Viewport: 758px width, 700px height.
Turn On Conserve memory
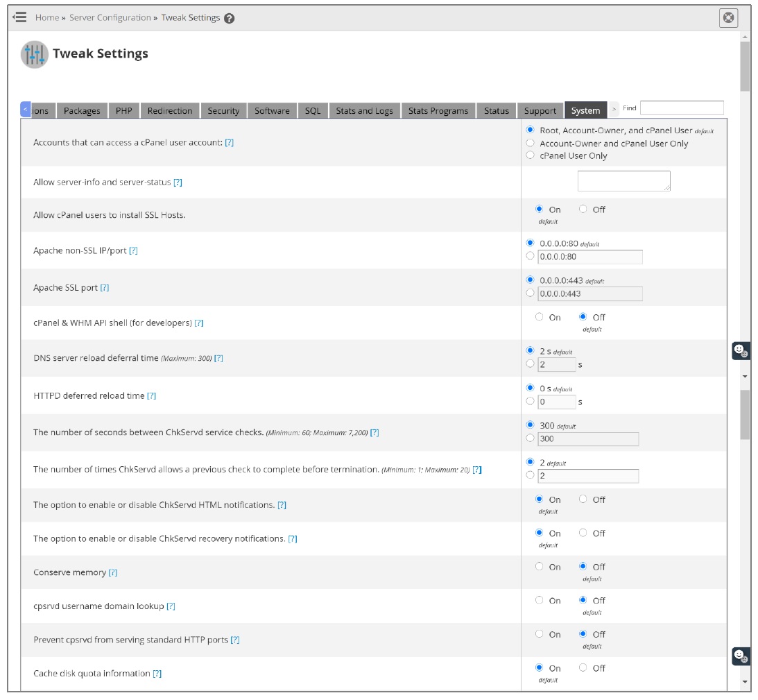[x=539, y=567]
